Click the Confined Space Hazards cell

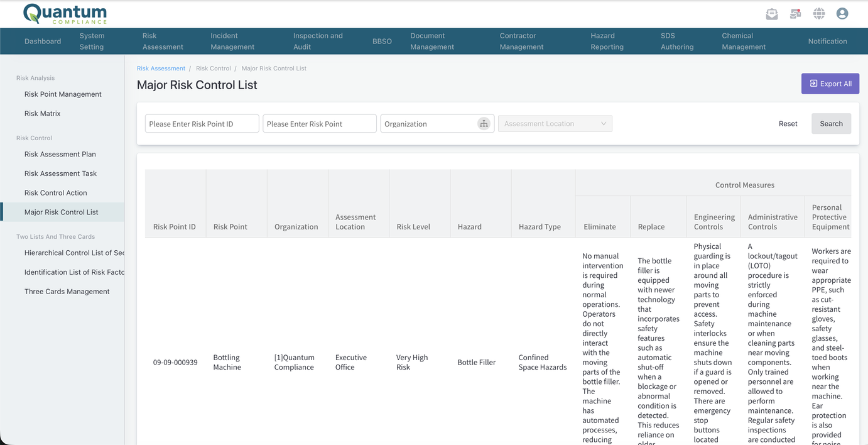click(x=543, y=363)
